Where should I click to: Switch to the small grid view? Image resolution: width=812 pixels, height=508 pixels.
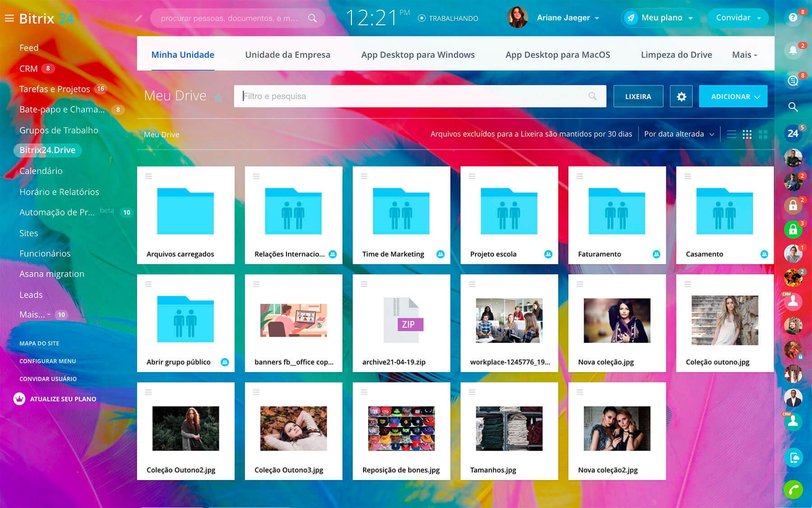click(x=747, y=134)
